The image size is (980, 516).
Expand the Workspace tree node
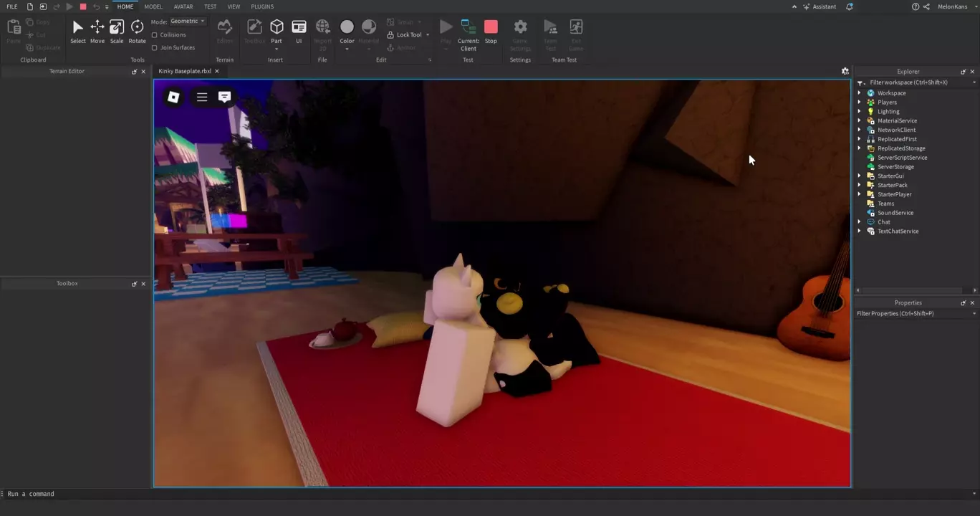860,93
